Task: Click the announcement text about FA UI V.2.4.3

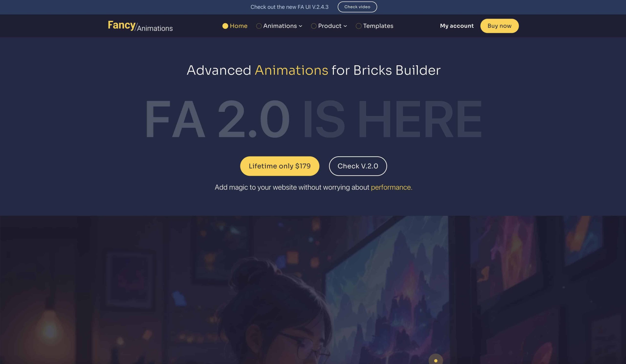Action: click(289, 7)
